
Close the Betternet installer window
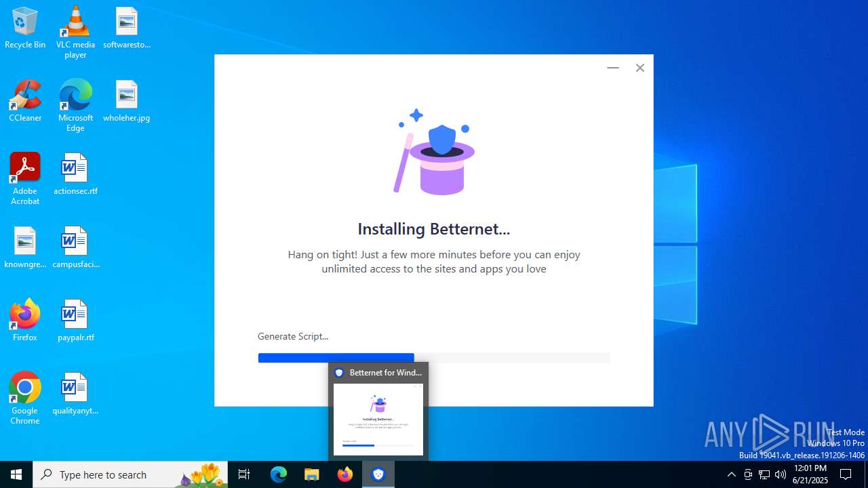(x=639, y=68)
